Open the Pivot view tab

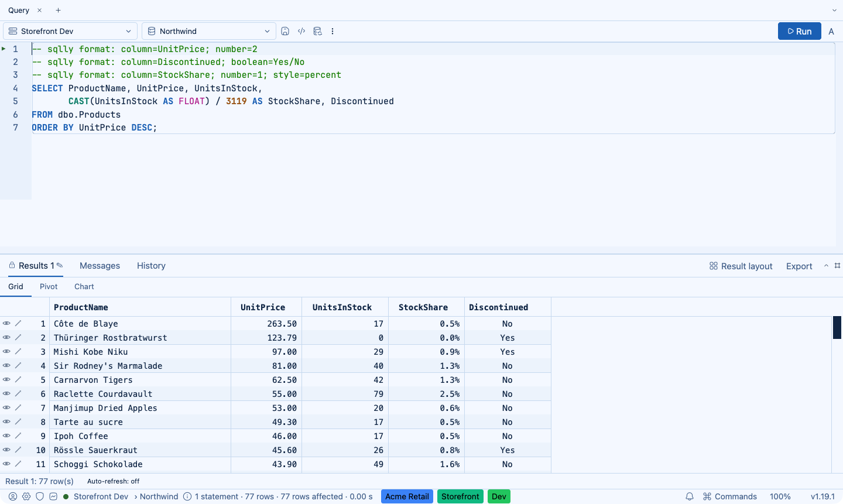click(x=49, y=286)
